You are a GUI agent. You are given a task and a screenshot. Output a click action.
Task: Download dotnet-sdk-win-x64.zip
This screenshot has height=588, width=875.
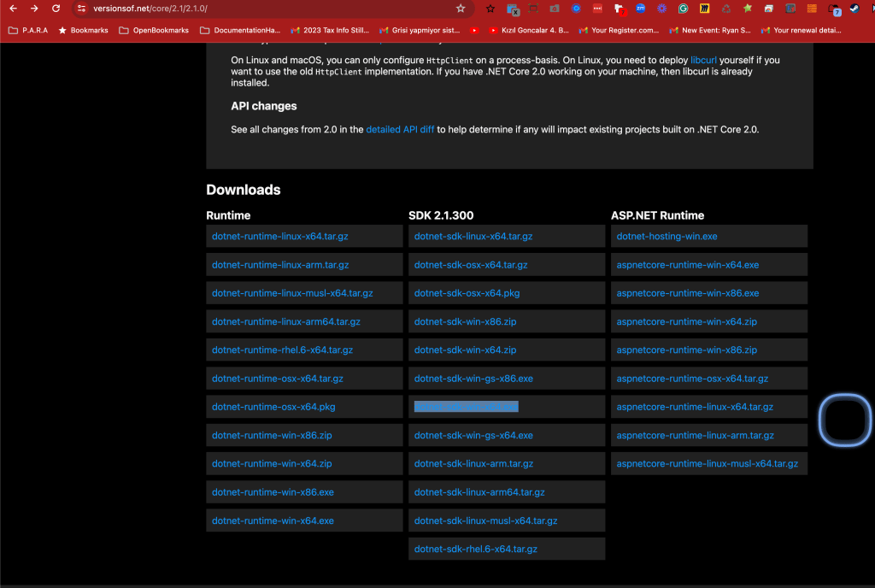tap(465, 350)
